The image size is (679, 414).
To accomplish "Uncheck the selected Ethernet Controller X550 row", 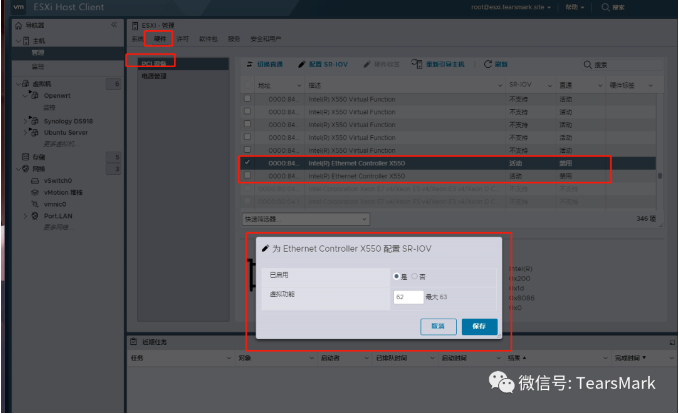I will tap(247, 162).
